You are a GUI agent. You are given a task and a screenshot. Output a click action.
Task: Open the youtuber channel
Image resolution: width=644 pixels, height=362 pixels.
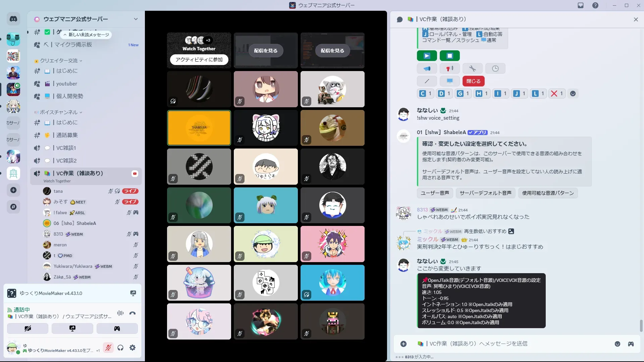[66, 84]
